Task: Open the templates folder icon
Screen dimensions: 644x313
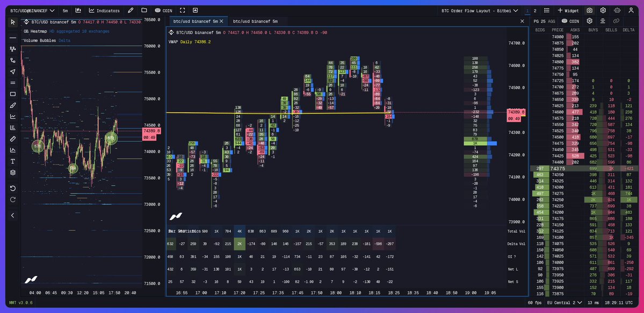Action: pyautogui.click(x=144, y=10)
